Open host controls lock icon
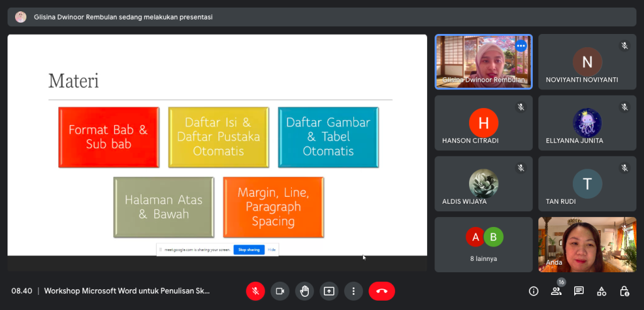 click(625, 291)
